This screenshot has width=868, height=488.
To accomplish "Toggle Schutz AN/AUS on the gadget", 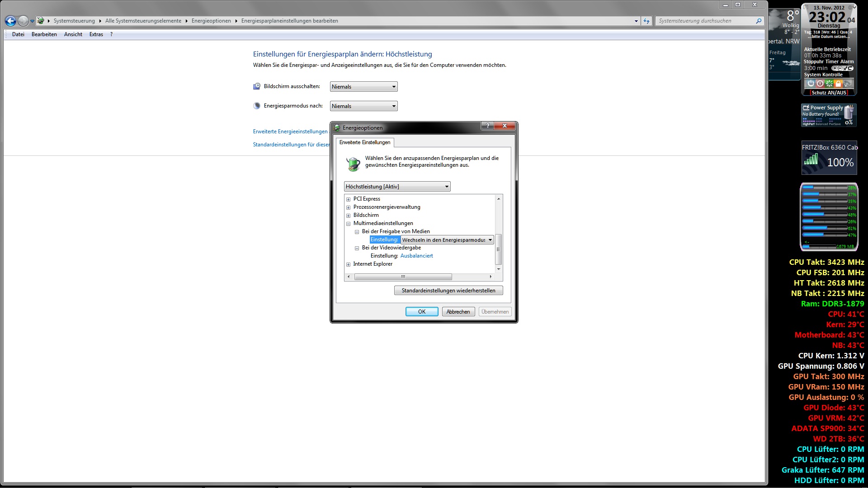I will 829,93.
